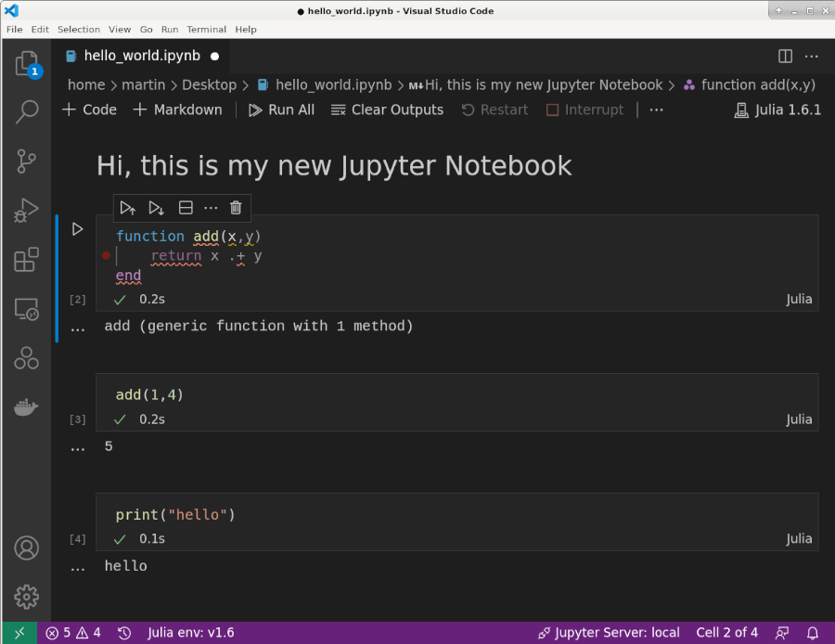
Task: Toggle breakpoint red dot beside return line
Action: click(x=106, y=256)
